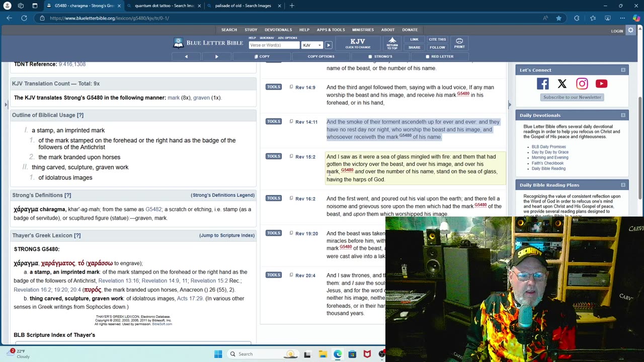Open Edge browser from taskbar
Screen dimensions: 644x362
click(338, 354)
